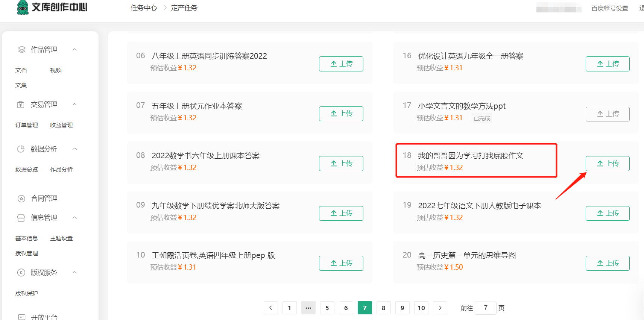Click the pagination ellipsis button

pyautogui.click(x=308, y=308)
